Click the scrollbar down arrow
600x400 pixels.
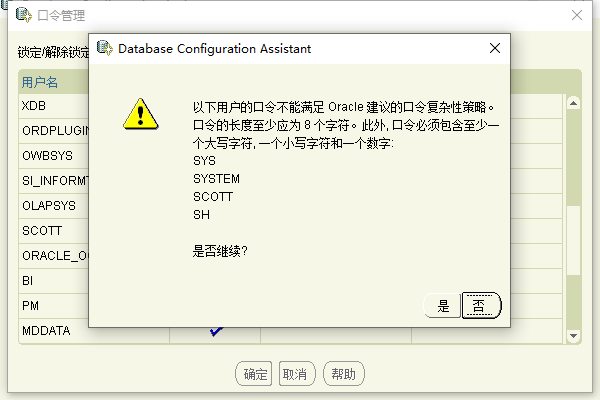point(573,336)
